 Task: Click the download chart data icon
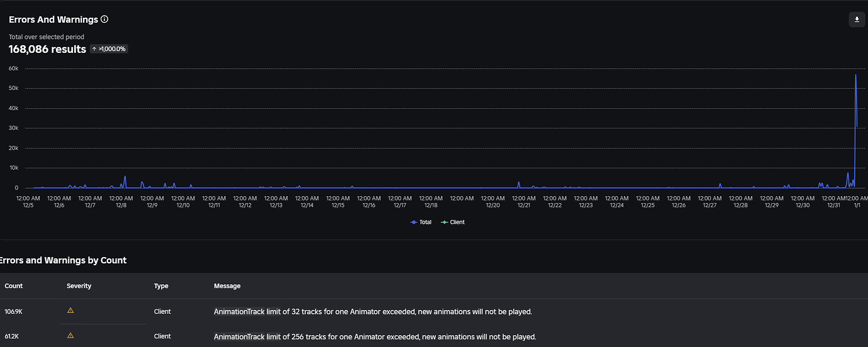tap(857, 20)
